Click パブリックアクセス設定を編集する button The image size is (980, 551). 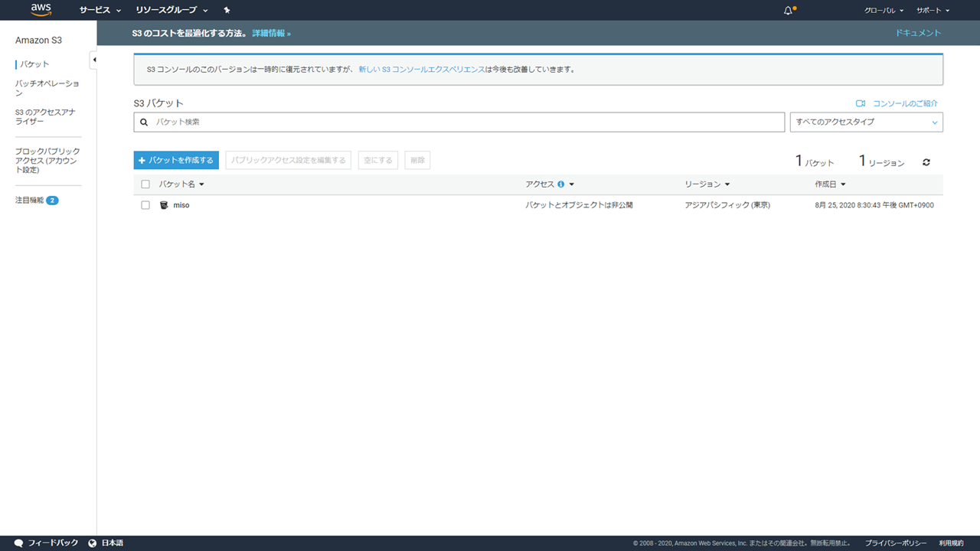point(289,160)
